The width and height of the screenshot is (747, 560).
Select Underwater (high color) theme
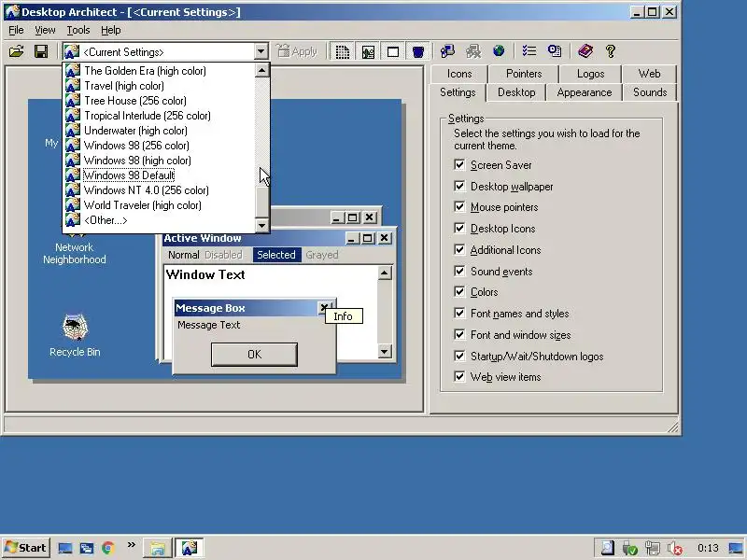159,131
